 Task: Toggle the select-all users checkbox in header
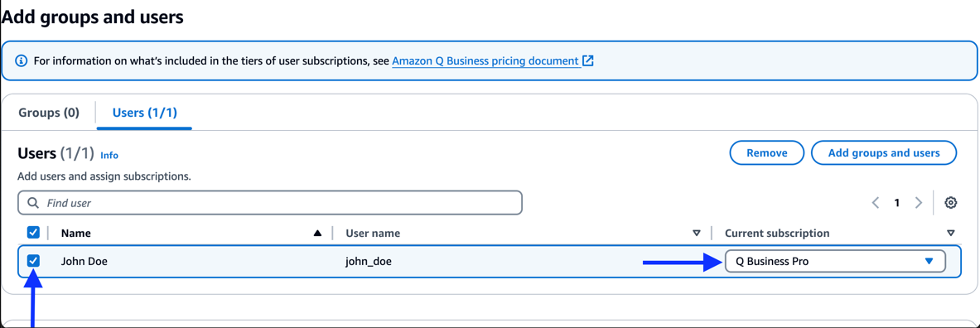[x=34, y=233]
